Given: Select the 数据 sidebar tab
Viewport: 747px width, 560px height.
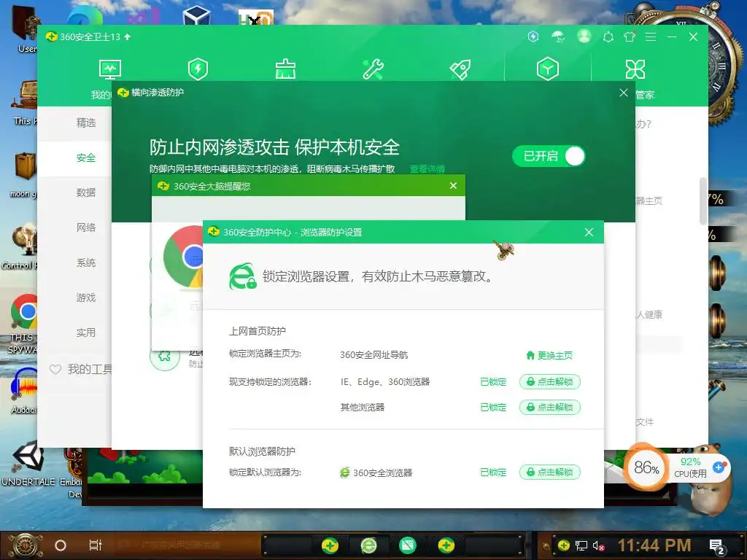Looking at the screenshot, I should pos(86,192).
